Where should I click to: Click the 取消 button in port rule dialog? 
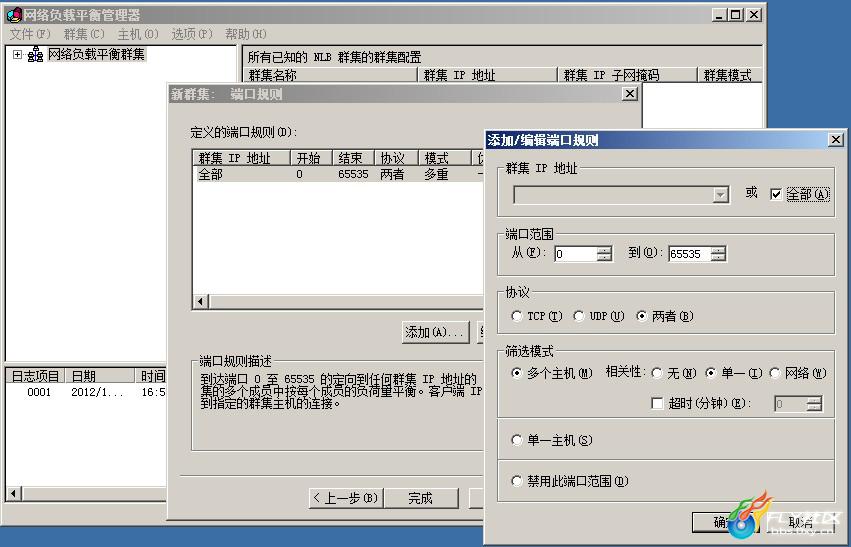pos(801,523)
